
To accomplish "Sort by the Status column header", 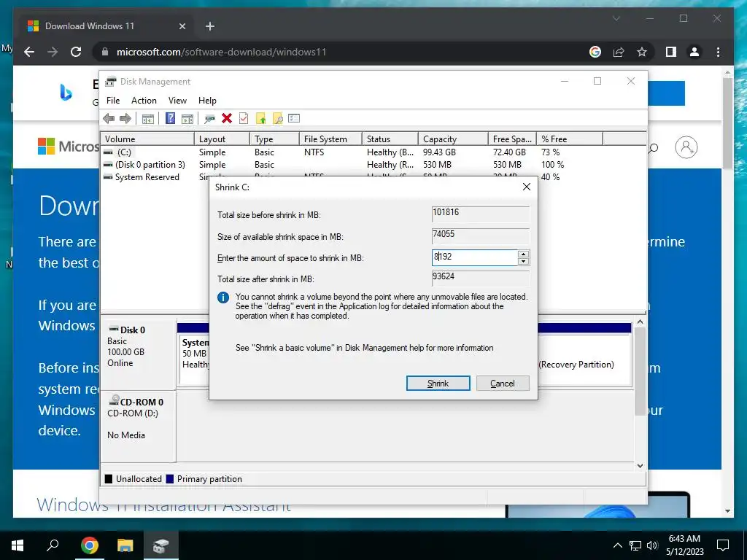I will [390, 139].
